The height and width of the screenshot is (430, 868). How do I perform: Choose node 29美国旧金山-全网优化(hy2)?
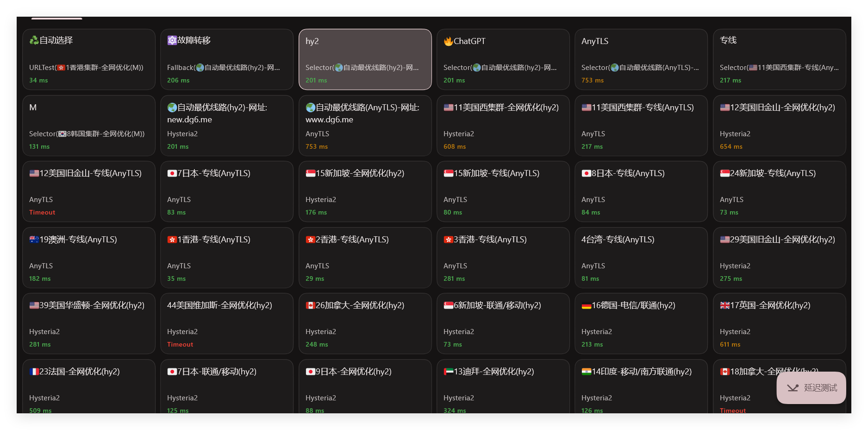(x=780, y=258)
